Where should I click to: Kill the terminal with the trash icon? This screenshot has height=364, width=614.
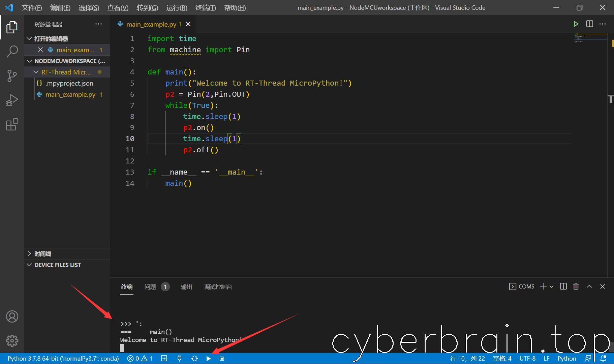576,286
